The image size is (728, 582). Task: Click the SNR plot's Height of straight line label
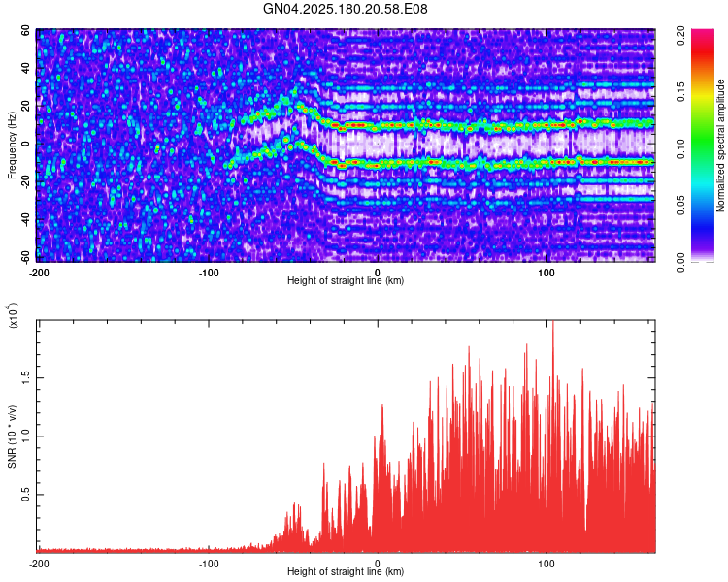pyautogui.click(x=346, y=571)
